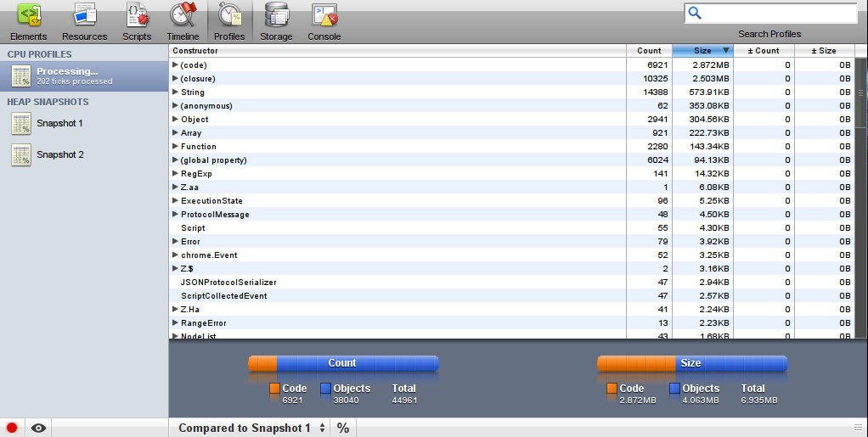Switch to the Scripts panel
Screen dimensions: 868x437
coord(137,14)
